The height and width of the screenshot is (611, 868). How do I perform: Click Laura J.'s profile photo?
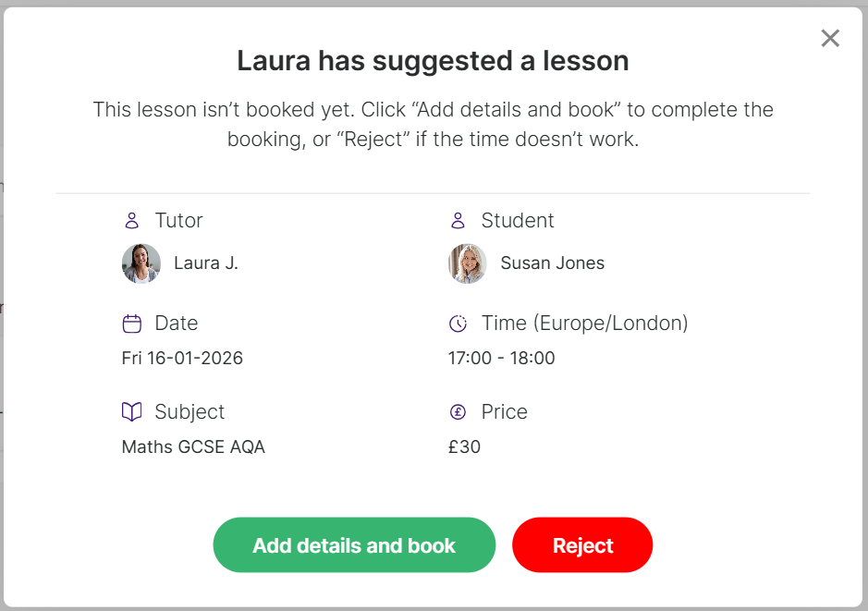[x=141, y=263]
